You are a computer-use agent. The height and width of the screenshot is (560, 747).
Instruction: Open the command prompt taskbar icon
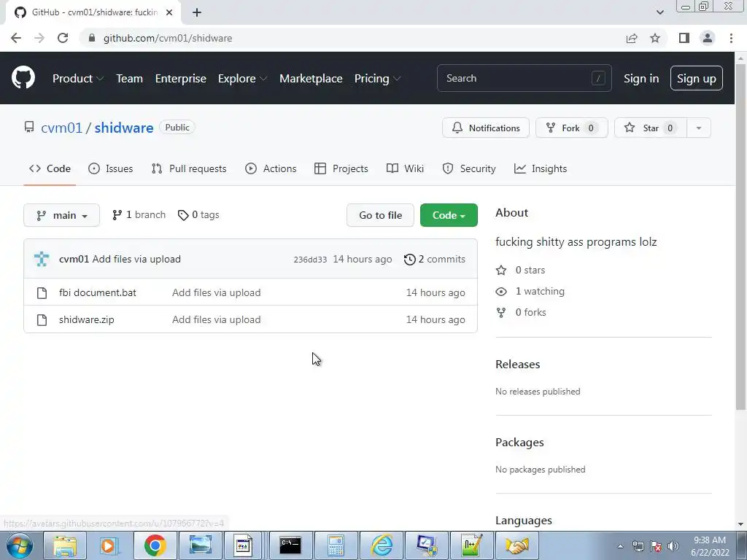pos(290,545)
